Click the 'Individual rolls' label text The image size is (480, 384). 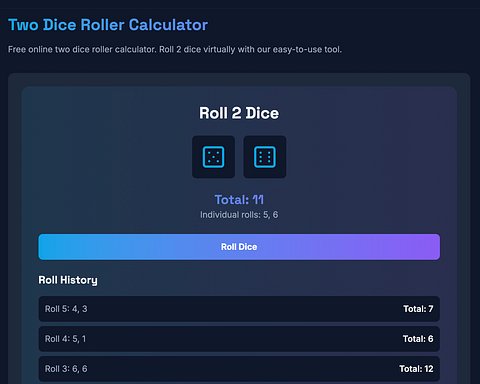(230, 215)
